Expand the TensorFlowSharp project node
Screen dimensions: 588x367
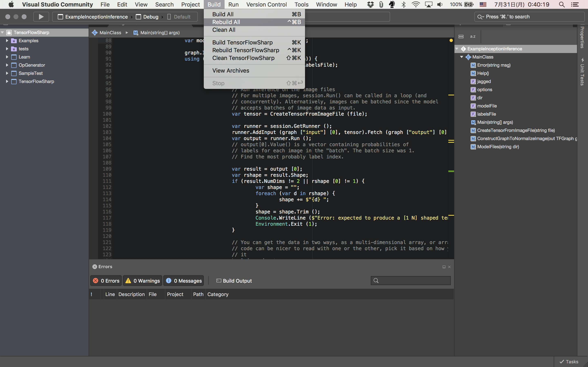(x=7, y=81)
